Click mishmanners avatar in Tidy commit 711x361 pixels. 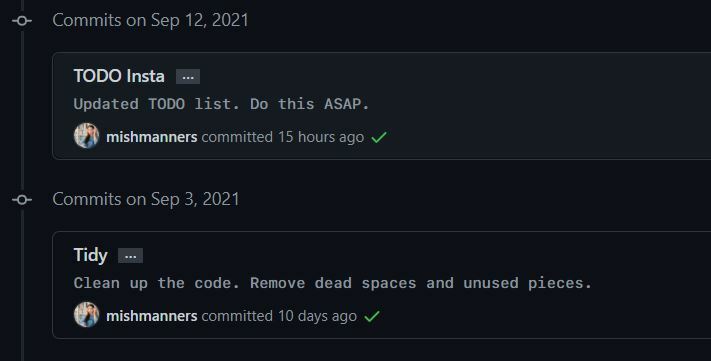86,315
